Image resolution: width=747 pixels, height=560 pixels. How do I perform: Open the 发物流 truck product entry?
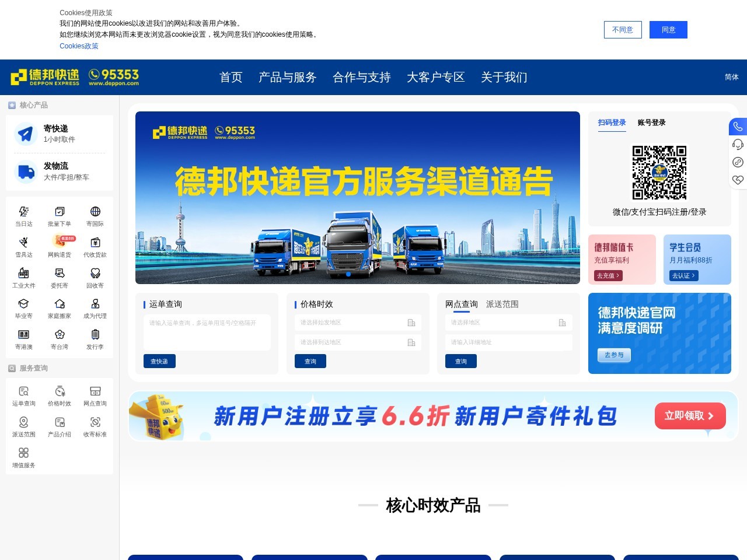click(x=60, y=171)
